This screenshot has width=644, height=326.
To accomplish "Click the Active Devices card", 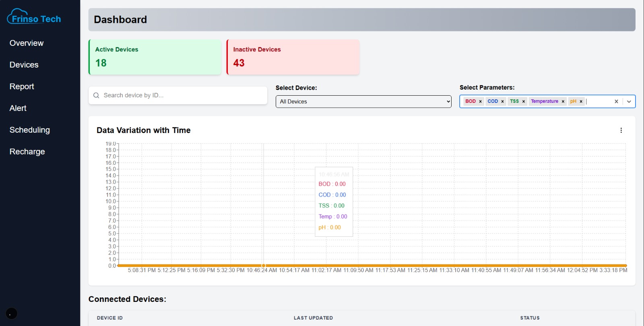I will [x=155, y=57].
